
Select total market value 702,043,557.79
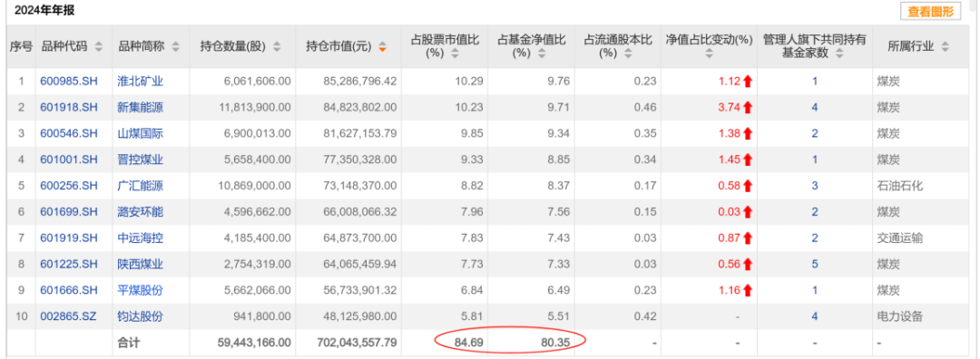coord(357,343)
